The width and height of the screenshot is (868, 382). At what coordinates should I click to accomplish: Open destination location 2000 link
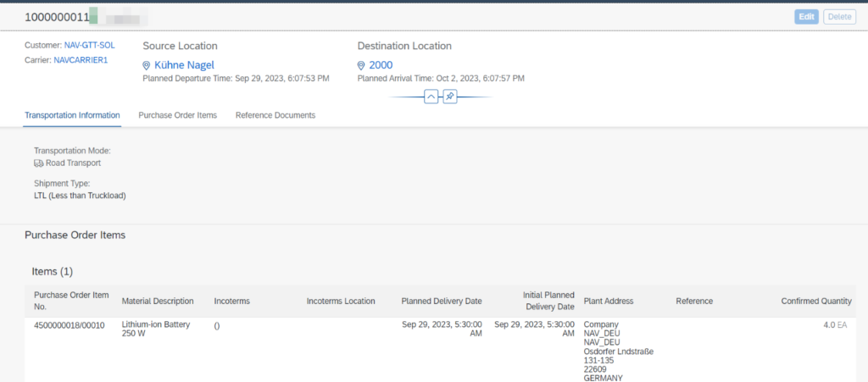(x=381, y=65)
